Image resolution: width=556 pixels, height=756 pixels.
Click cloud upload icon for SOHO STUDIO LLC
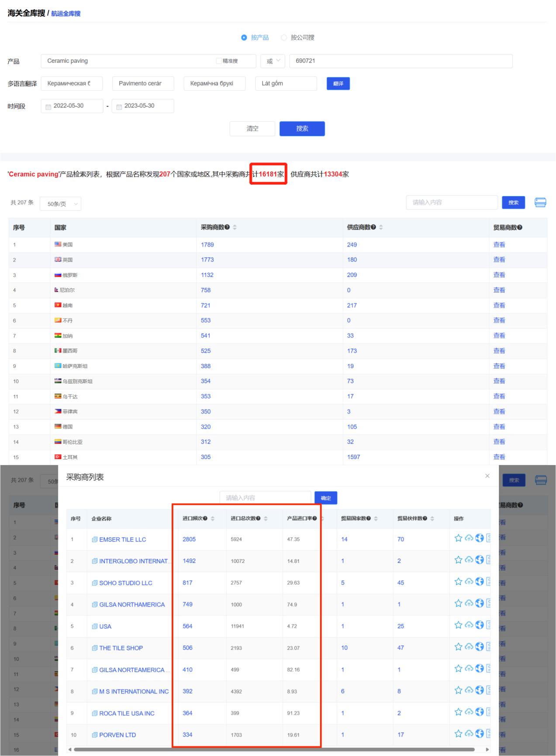coord(469,582)
